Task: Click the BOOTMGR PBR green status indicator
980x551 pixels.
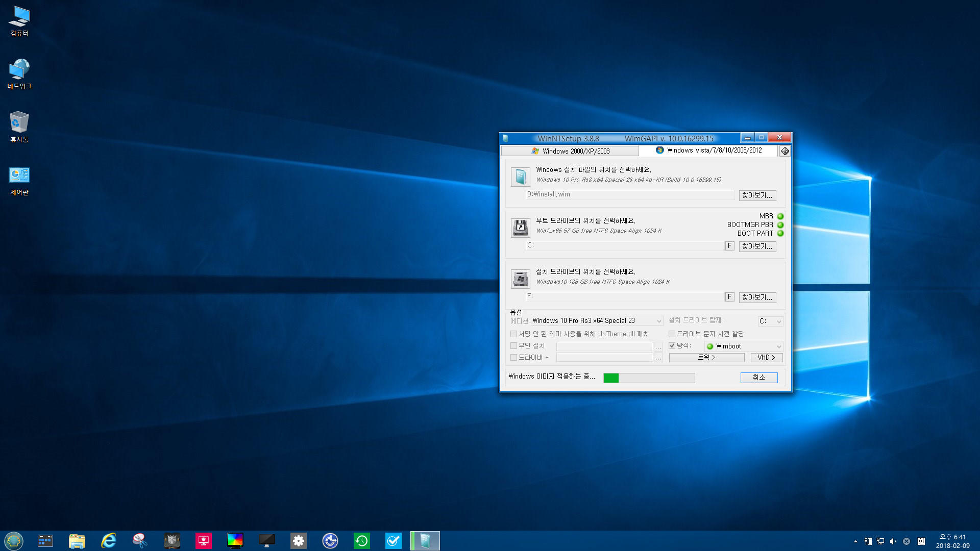Action: tap(780, 225)
